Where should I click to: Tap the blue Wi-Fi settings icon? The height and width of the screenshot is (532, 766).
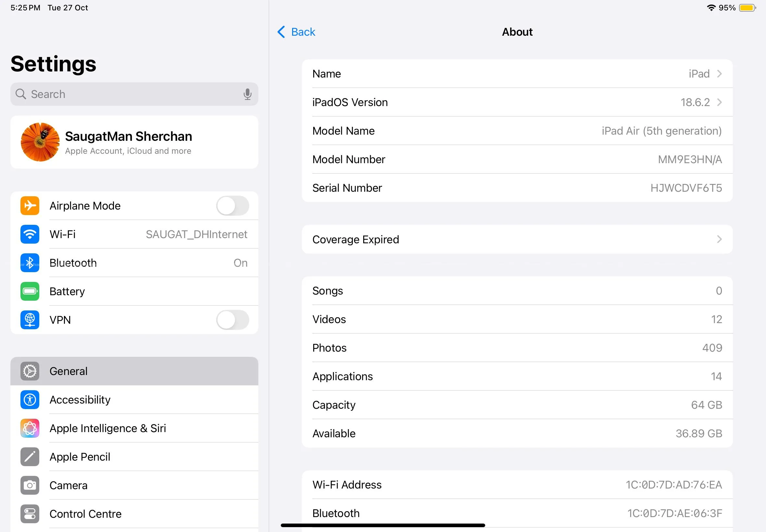point(30,234)
